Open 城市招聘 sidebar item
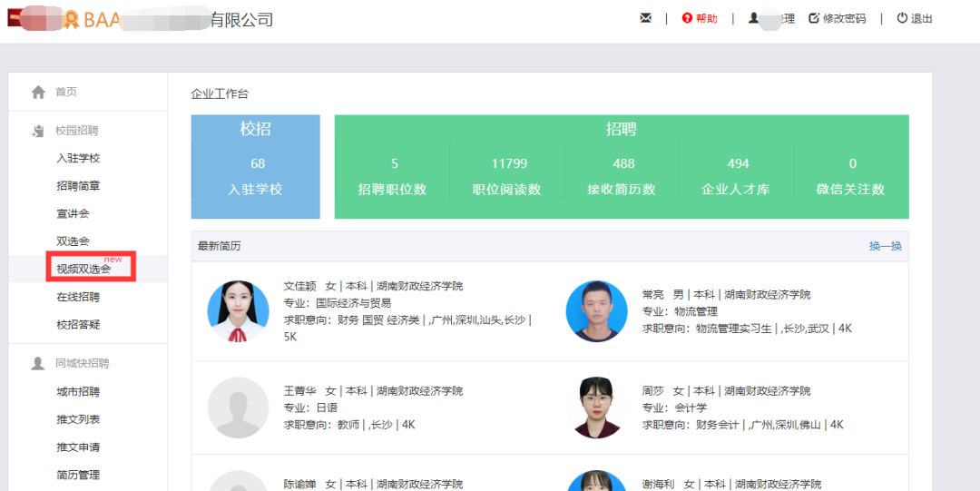The width and height of the screenshot is (980, 491). (78, 392)
